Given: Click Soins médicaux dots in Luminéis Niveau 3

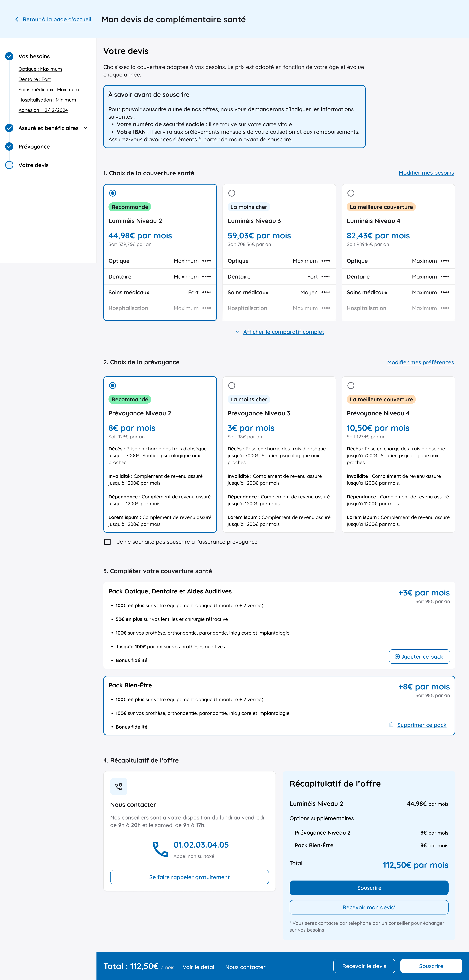Looking at the screenshot, I should [326, 292].
